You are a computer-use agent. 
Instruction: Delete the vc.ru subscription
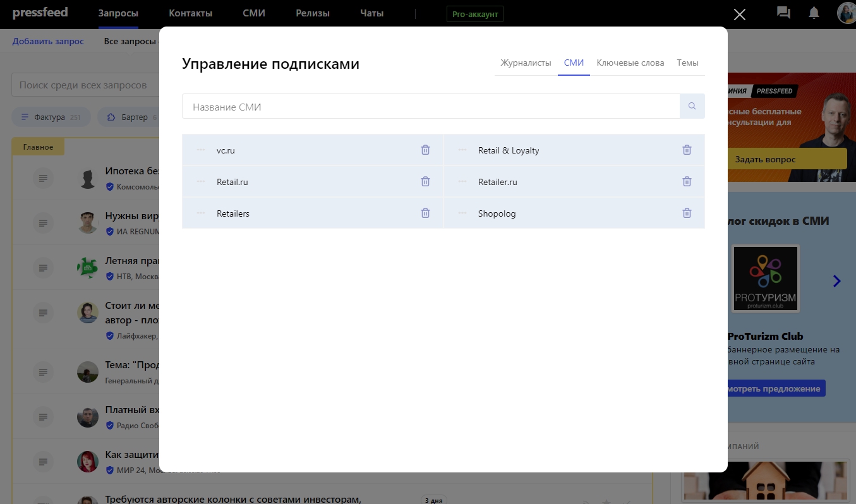(x=425, y=150)
